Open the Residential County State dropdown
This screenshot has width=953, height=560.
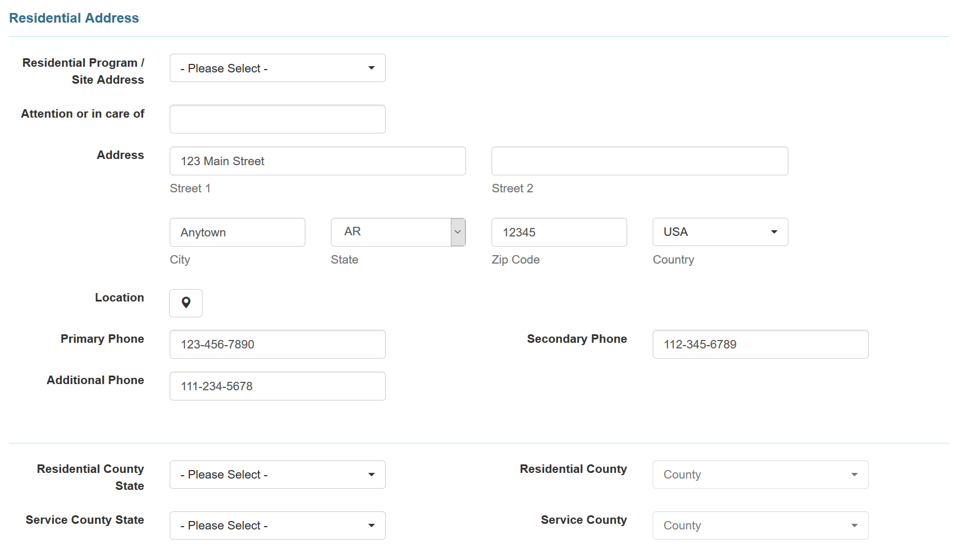[x=277, y=475]
